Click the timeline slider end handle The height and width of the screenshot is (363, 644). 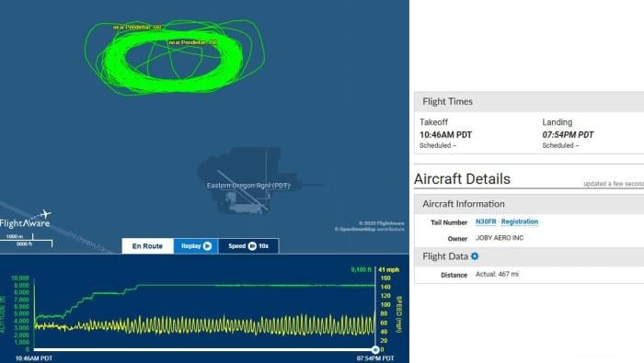pyautogui.click(x=375, y=350)
